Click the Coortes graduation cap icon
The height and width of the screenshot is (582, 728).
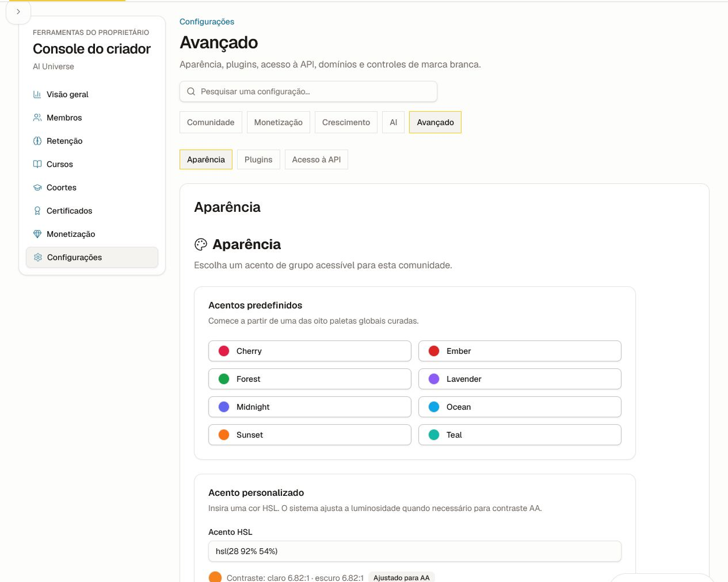37,187
